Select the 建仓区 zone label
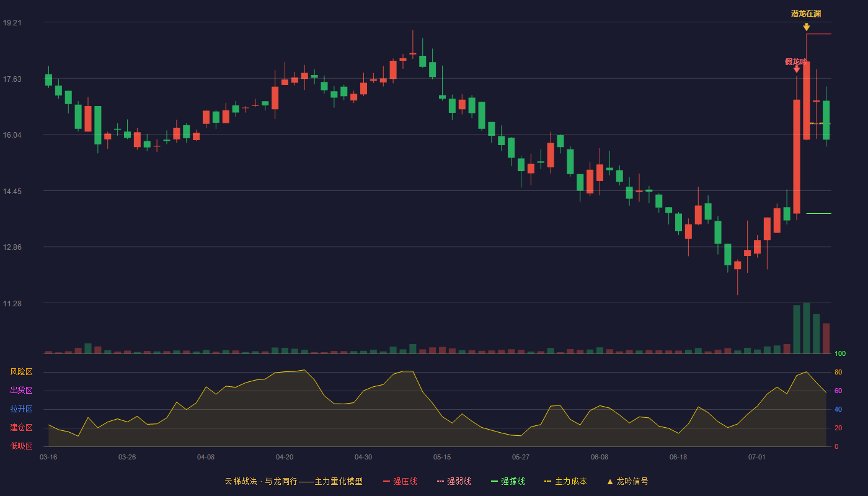The width and height of the screenshot is (868, 496). pos(21,428)
